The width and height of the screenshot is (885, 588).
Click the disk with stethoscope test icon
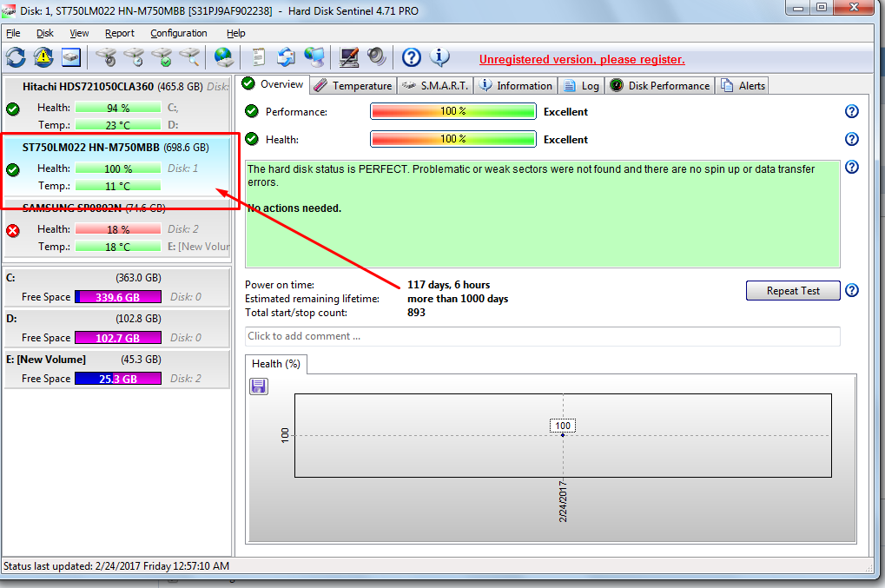106,57
